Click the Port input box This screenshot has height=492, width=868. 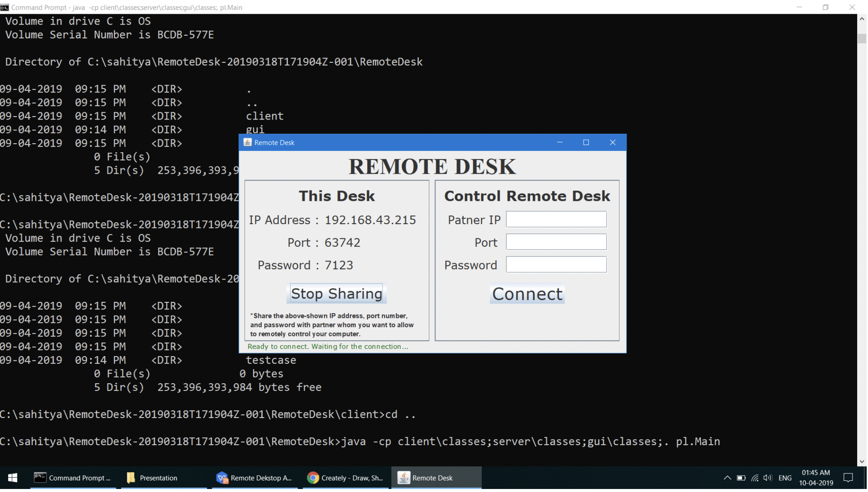click(556, 242)
